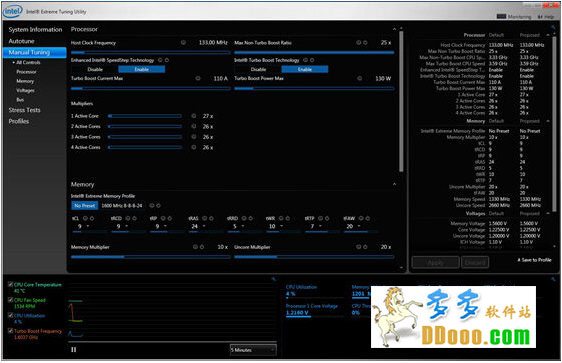Click info icon next to 1600 MHz memory preset
This screenshot has width=562, height=363.
(152, 206)
